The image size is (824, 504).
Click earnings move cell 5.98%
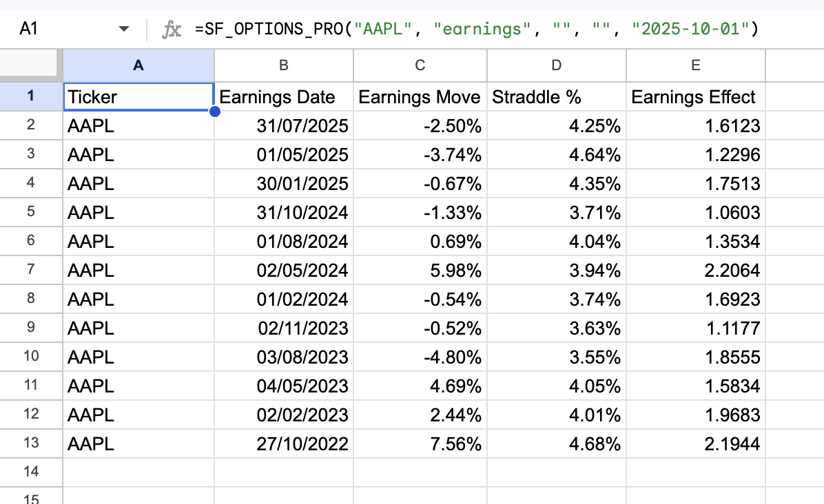click(x=420, y=270)
